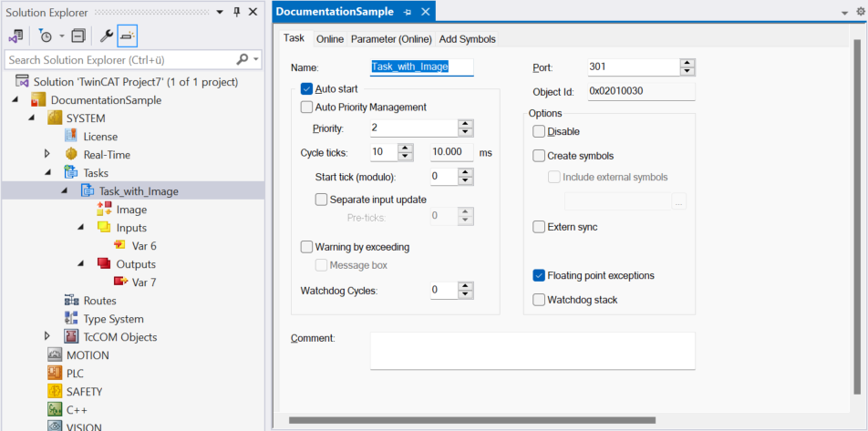Image resolution: width=868 pixels, height=431 pixels.
Task: Click the PLC node icon
Action: tap(55, 374)
